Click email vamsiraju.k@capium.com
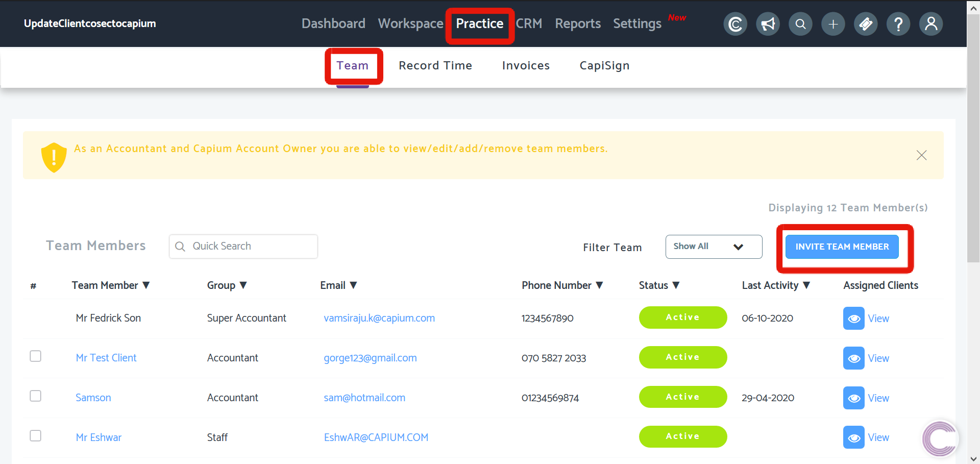980x464 pixels. [379, 318]
